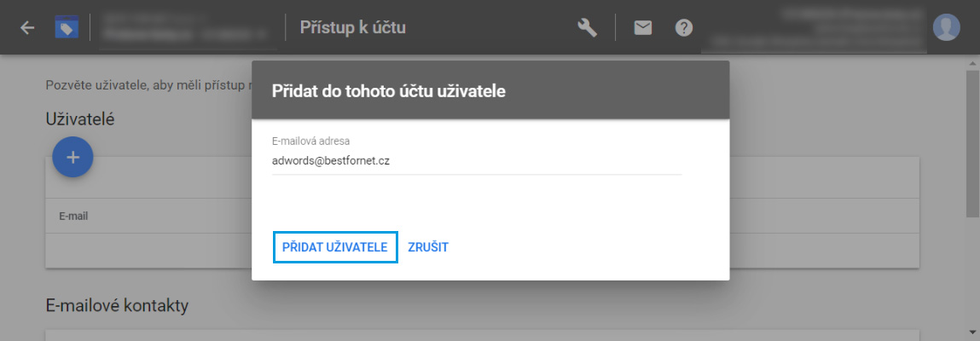Click the Uživatelé section heading
The image size is (980, 341).
[x=80, y=119]
